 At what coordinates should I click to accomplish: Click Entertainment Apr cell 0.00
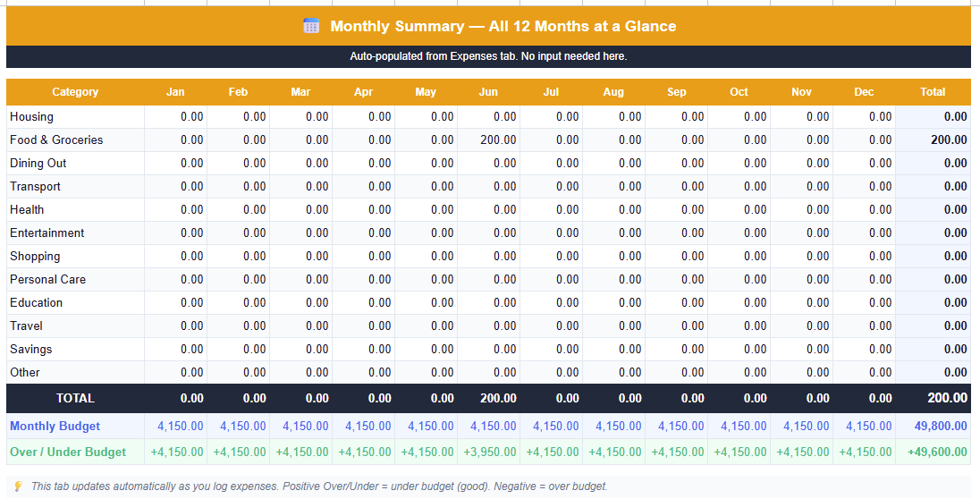tap(363, 233)
